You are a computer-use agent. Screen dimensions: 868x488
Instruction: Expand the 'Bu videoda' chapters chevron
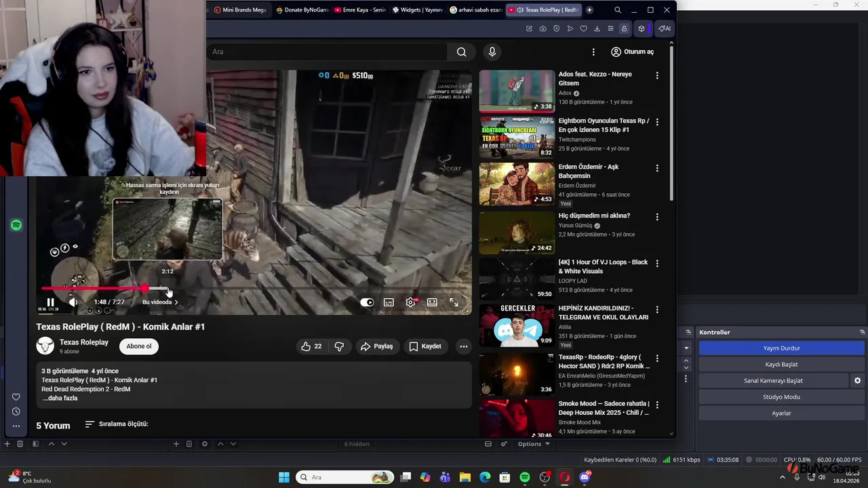click(176, 302)
